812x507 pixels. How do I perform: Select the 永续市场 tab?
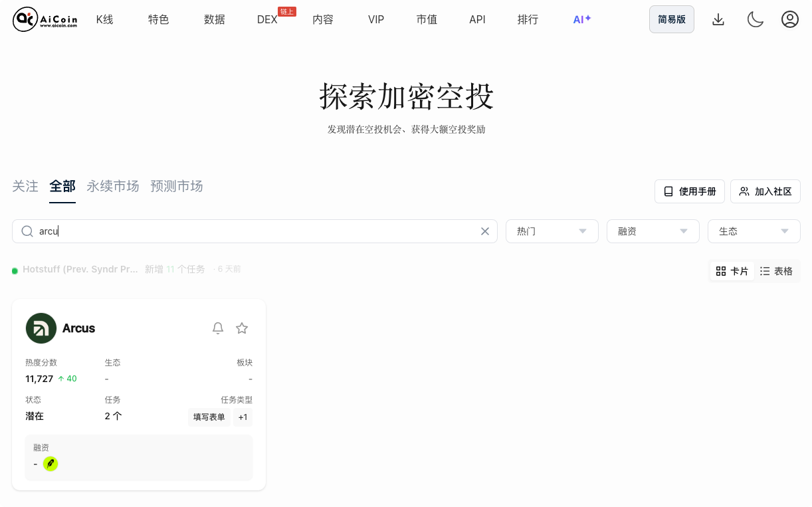113,187
